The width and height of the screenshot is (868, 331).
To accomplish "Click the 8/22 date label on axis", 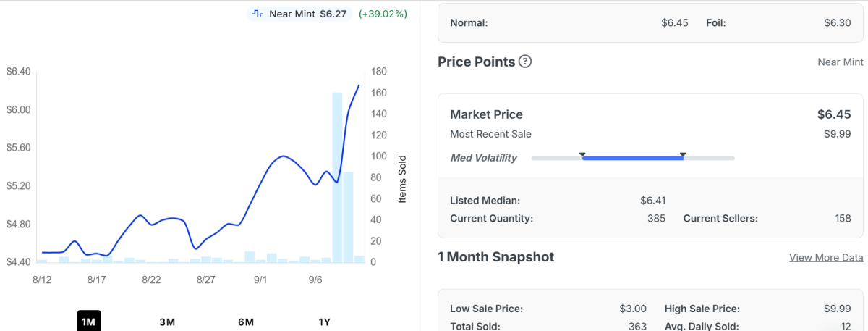I will (151, 280).
